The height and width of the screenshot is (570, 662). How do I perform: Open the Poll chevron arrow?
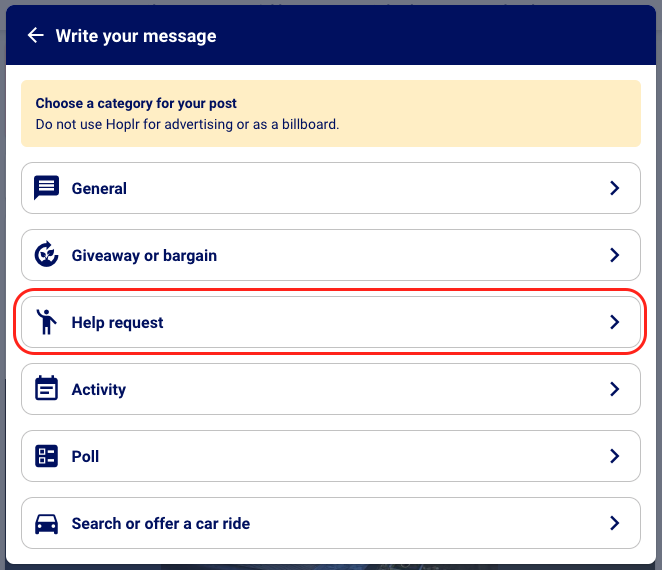[615, 456]
